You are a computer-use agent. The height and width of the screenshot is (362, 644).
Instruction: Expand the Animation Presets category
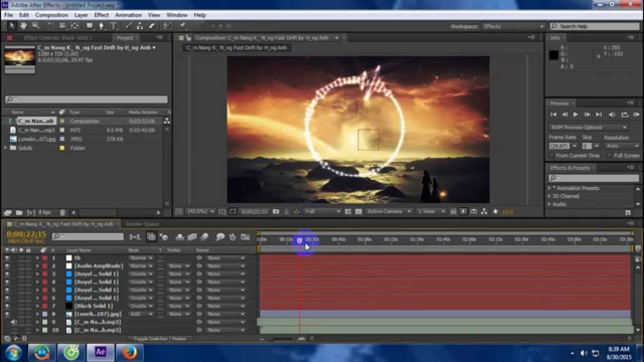click(549, 188)
